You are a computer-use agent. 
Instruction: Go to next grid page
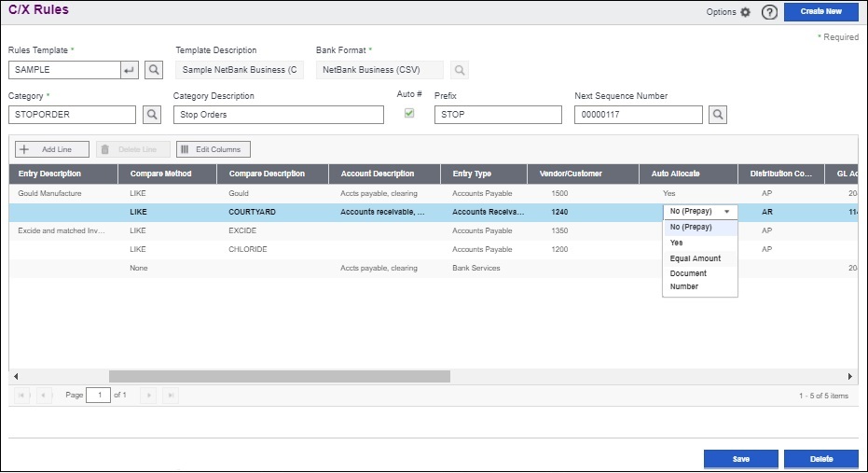[x=147, y=396]
